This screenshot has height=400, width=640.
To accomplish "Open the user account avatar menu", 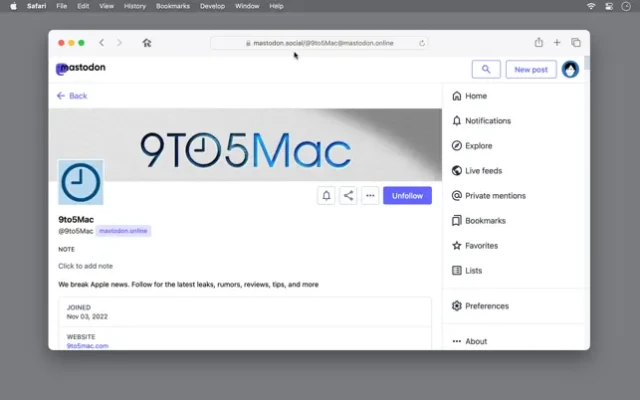I will [x=570, y=69].
